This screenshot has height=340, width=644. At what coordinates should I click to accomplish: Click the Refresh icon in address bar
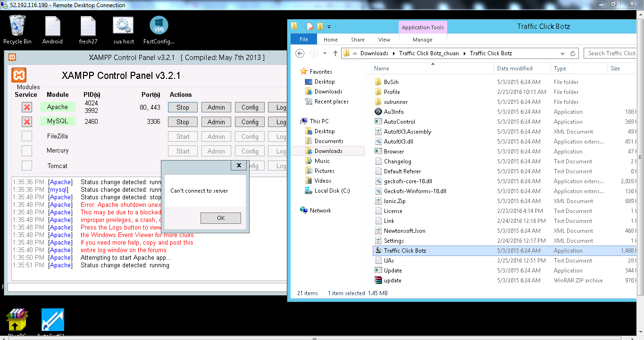[x=573, y=53]
